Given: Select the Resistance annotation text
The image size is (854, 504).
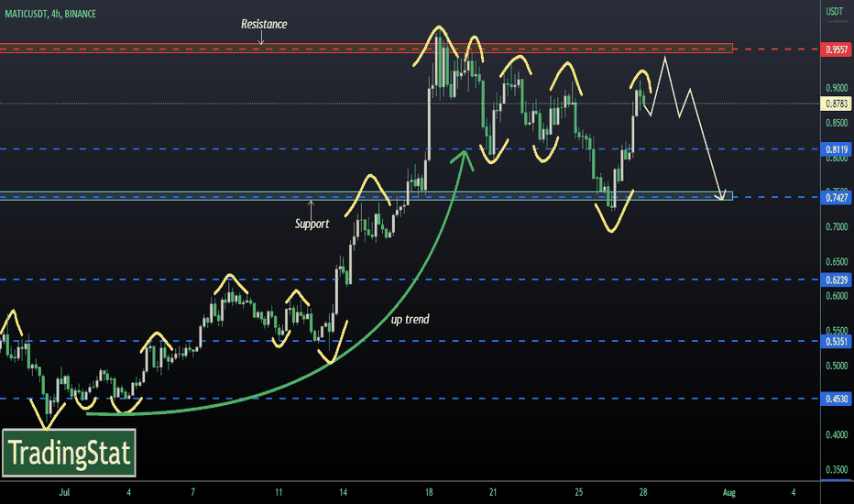Looking at the screenshot, I should point(264,24).
